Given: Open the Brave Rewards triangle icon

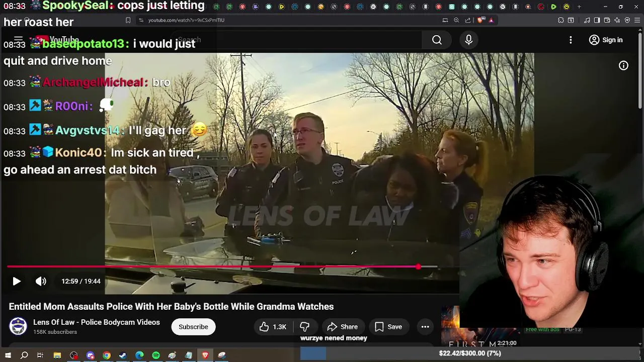Looking at the screenshot, I should point(491,20).
